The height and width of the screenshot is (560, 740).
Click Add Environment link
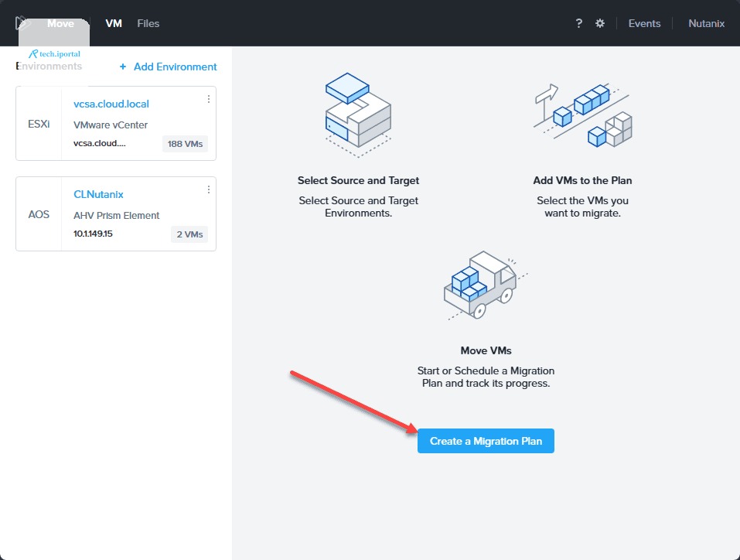click(x=175, y=67)
